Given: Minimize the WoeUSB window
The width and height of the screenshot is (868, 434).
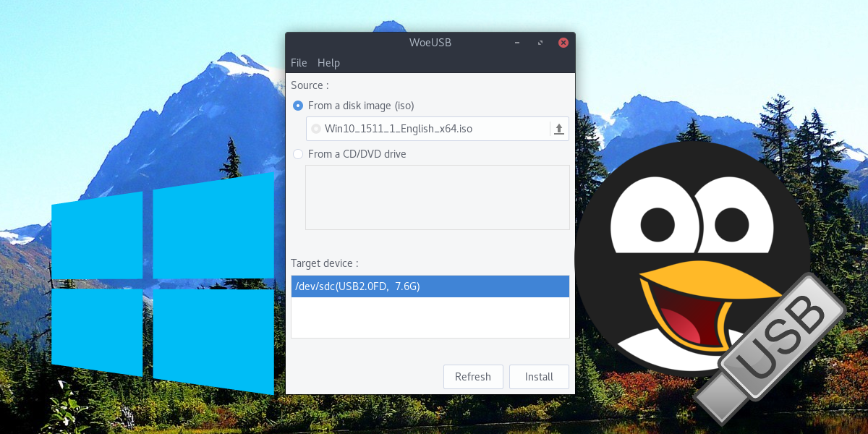Looking at the screenshot, I should [516, 43].
